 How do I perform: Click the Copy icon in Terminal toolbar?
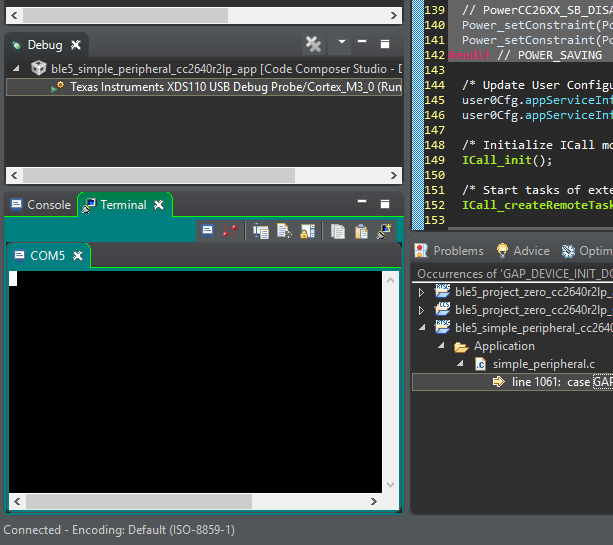(x=338, y=231)
